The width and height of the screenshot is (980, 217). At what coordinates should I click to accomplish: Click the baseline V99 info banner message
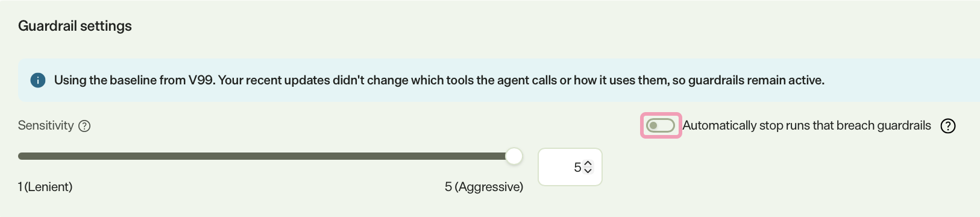click(x=439, y=80)
